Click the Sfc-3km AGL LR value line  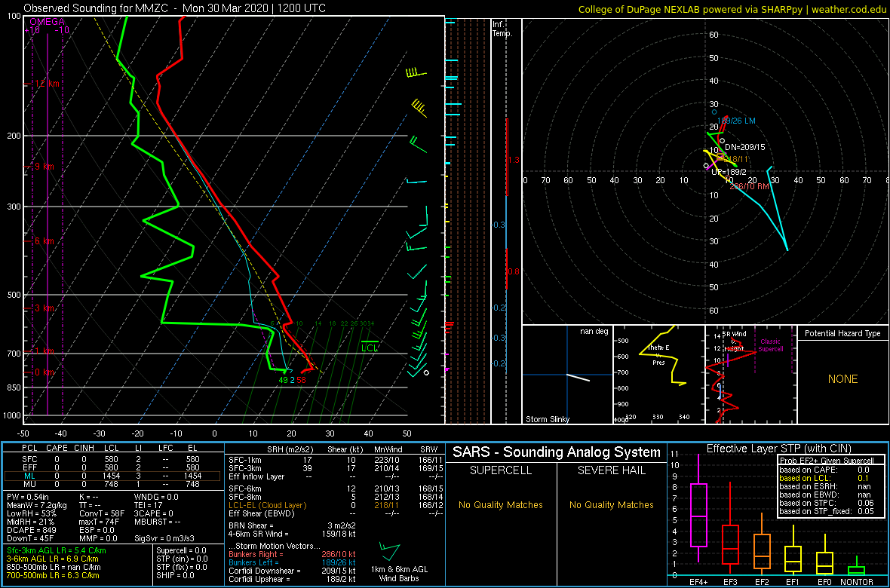point(57,550)
